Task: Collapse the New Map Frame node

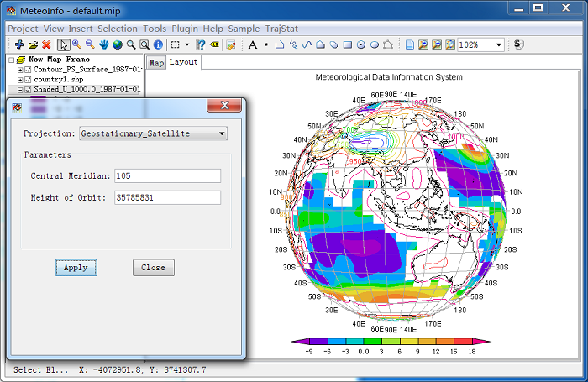Action: [11, 60]
